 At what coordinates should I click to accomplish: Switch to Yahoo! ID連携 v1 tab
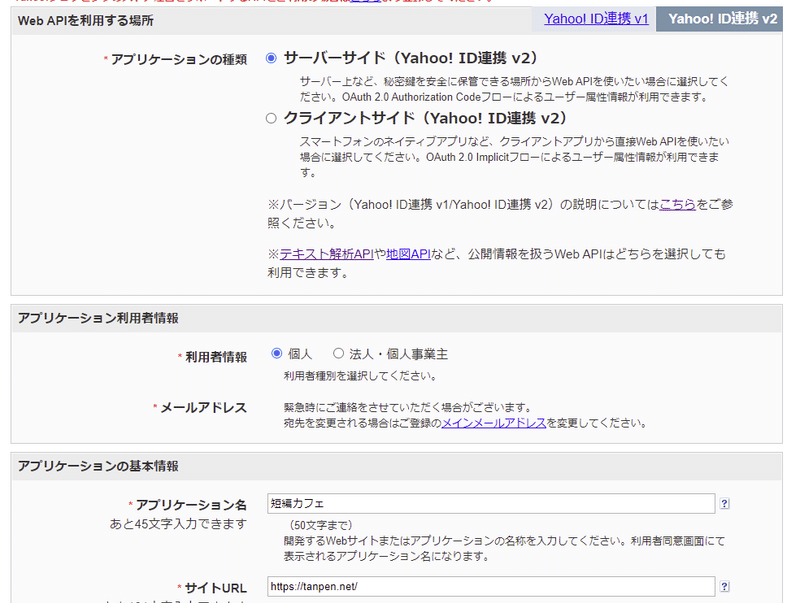(596, 19)
